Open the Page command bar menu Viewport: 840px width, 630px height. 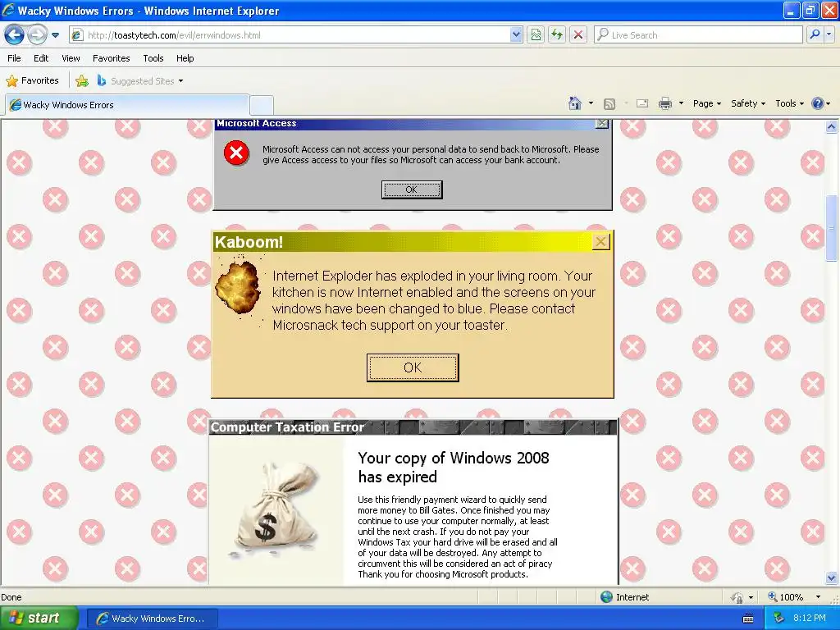coord(706,104)
